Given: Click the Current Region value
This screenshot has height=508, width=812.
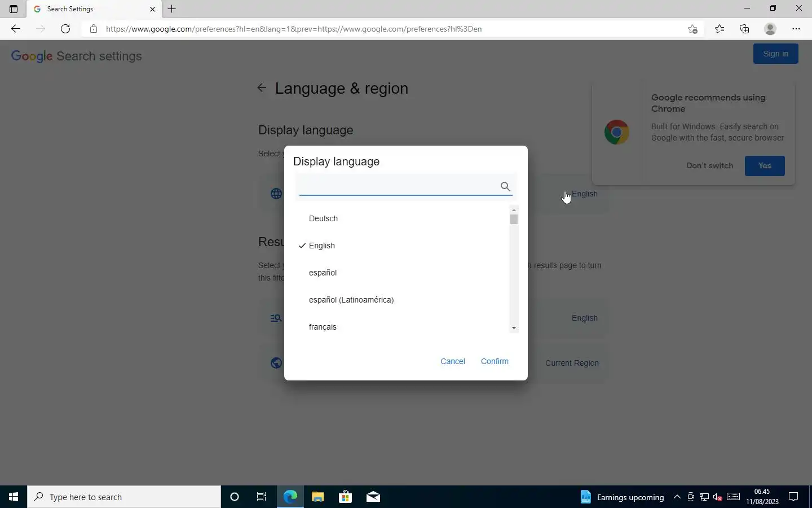Looking at the screenshot, I should (x=572, y=363).
